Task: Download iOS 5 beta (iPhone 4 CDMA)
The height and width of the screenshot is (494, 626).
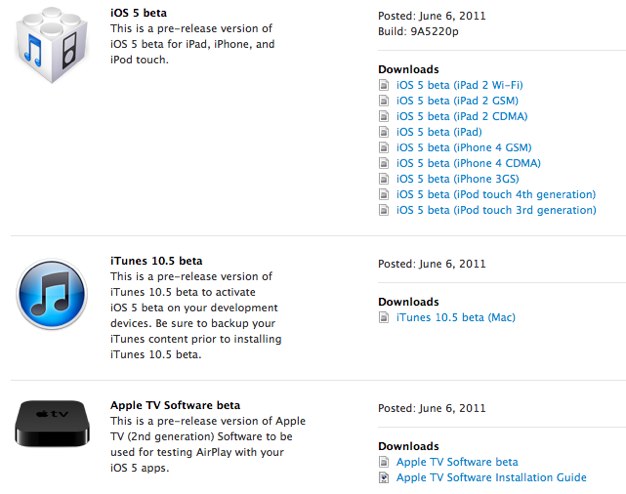Action: tap(468, 163)
